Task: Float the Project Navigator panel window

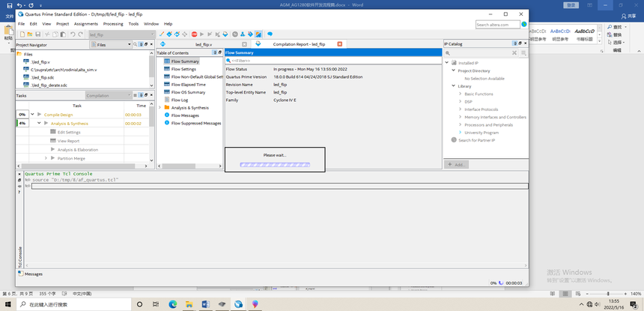Action: click(x=146, y=44)
